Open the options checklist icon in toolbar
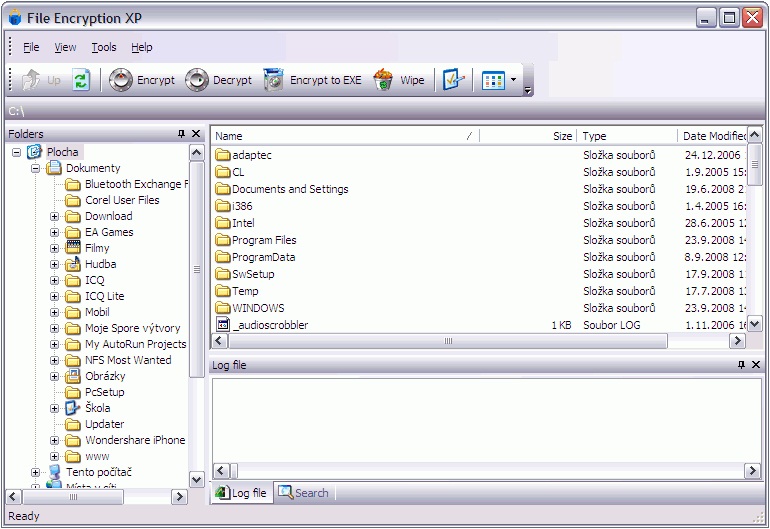 [453, 81]
